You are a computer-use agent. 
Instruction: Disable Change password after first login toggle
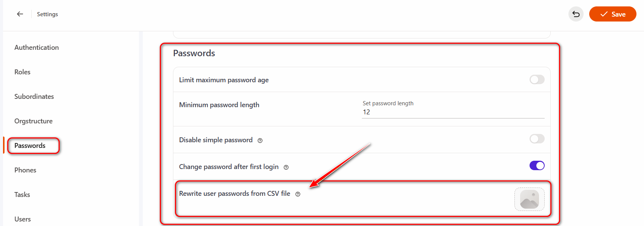(x=537, y=166)
